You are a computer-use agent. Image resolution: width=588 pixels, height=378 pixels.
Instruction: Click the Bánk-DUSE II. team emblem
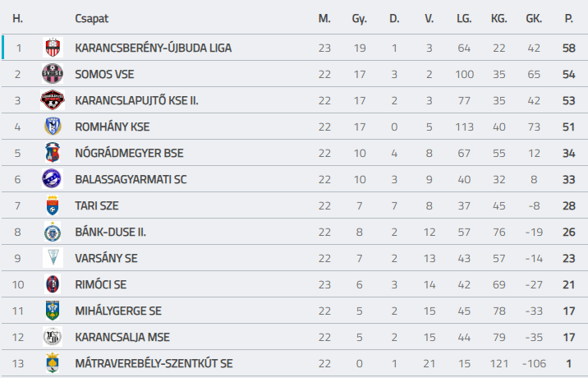(53, 231)
